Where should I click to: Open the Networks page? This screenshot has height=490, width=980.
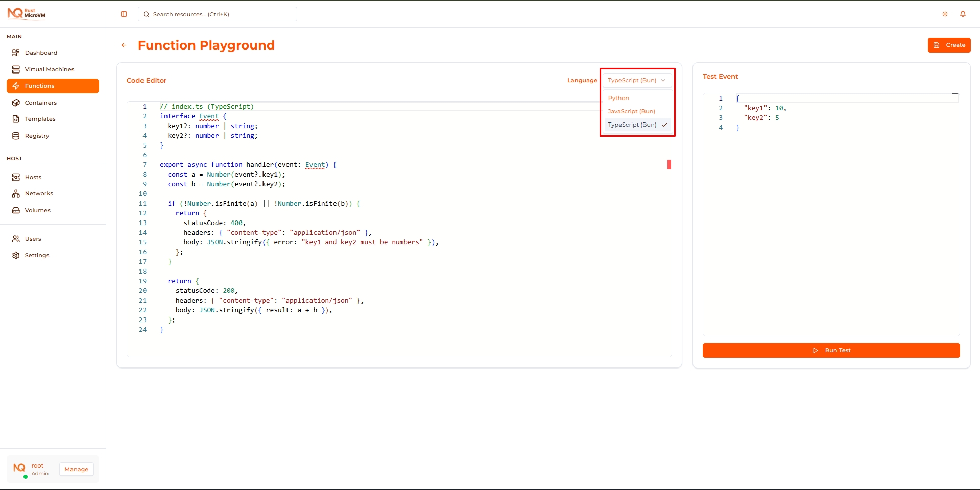point(39,193)
